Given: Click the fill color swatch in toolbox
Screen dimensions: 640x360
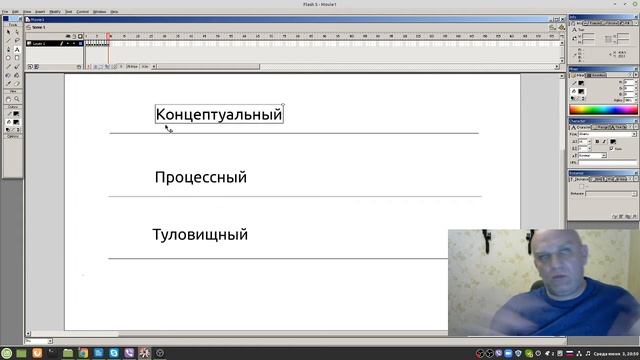Looking at the screenshot, I should [16, 122].
